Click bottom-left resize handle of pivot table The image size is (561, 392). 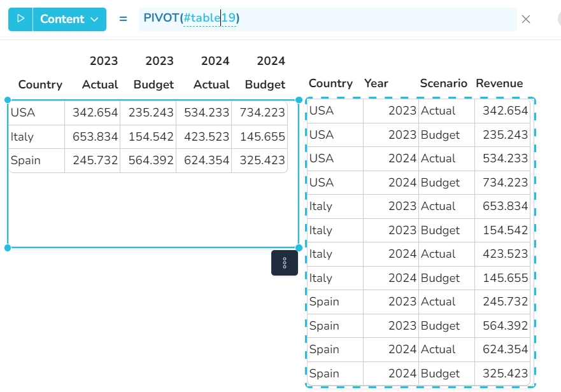tap(8, 248)
